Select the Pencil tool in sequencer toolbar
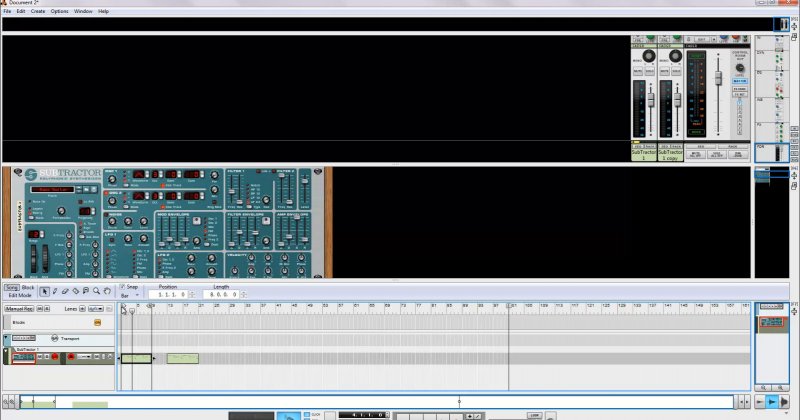This screenshot has height=420, width=800. click(x=54, y=291)
